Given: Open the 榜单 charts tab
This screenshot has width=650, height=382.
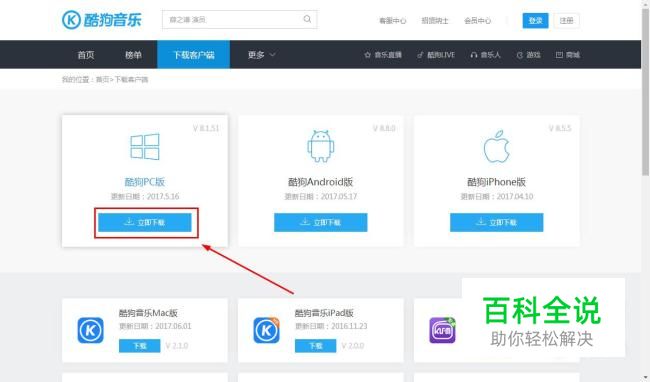Looking at the screenshot, I should pos(133,55).
